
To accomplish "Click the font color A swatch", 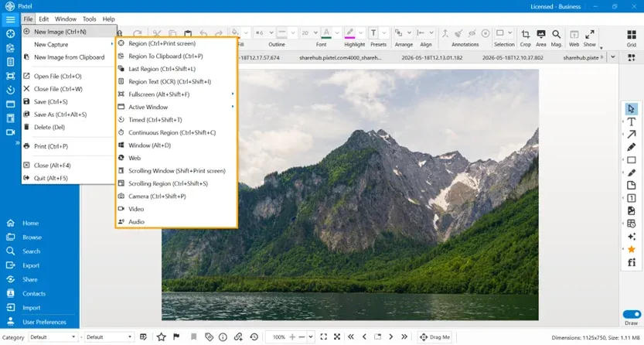I will 326,32.
